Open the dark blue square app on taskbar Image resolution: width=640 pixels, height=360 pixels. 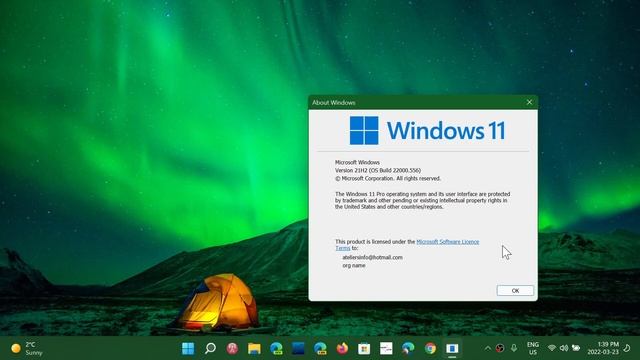[298, 349]
